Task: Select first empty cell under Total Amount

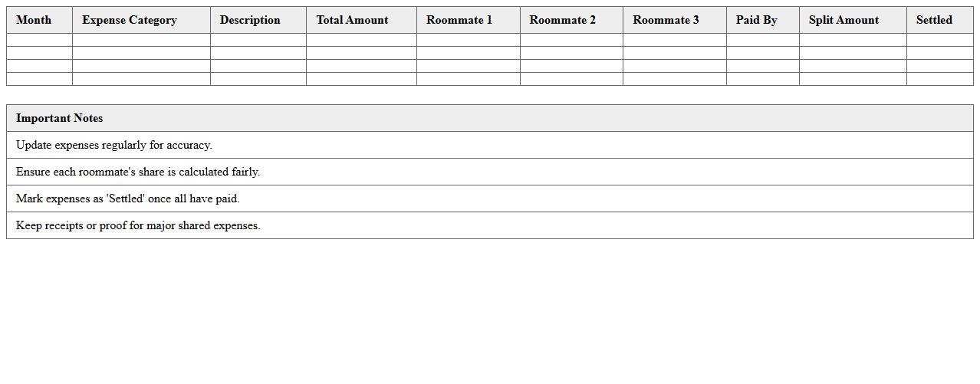Action: 361,40
